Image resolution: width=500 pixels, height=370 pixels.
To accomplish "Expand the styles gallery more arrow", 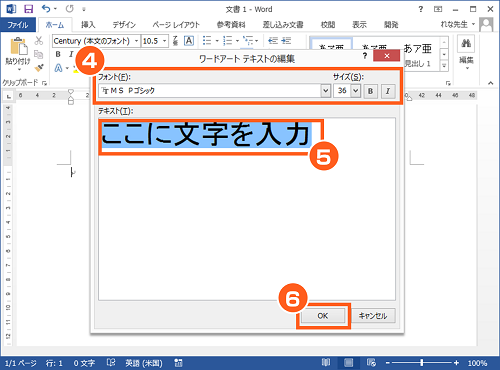I will coord(444,66).
